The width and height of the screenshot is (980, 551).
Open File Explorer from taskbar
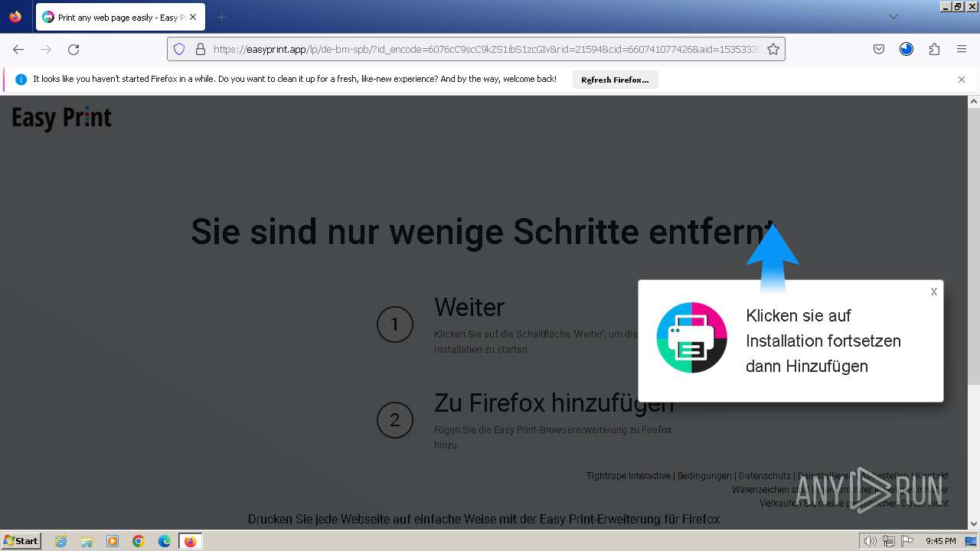87,541
